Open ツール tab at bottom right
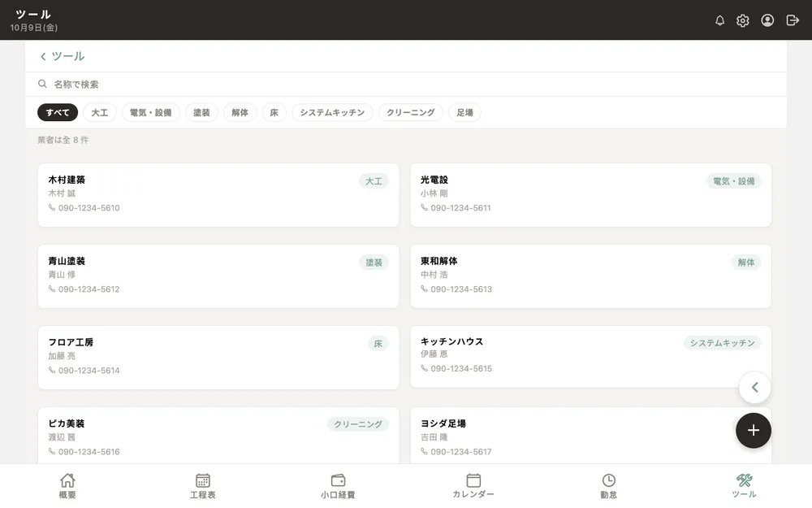This screenshot has height=508, width=812. pyautogui.click(x=744, y=486)
